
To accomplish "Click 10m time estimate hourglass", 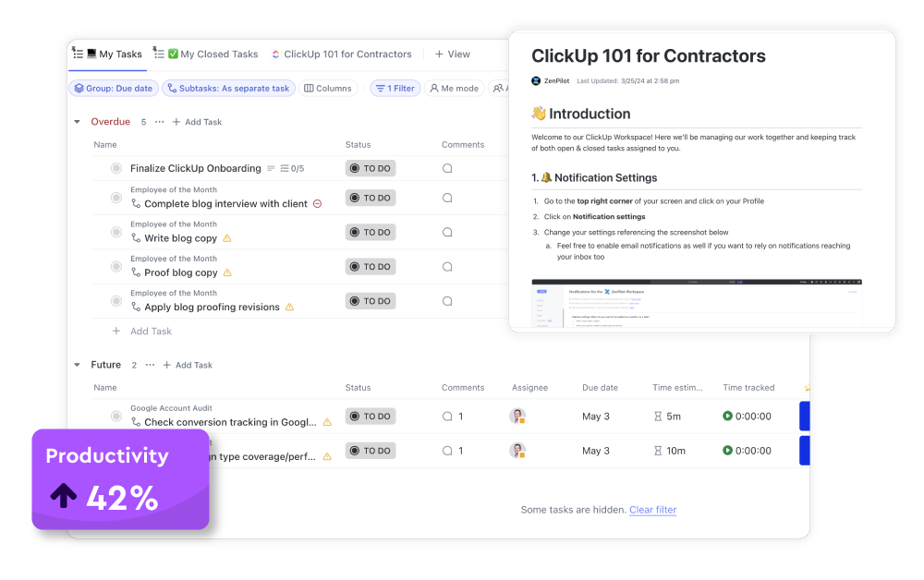I will click(x=658, y=451).
